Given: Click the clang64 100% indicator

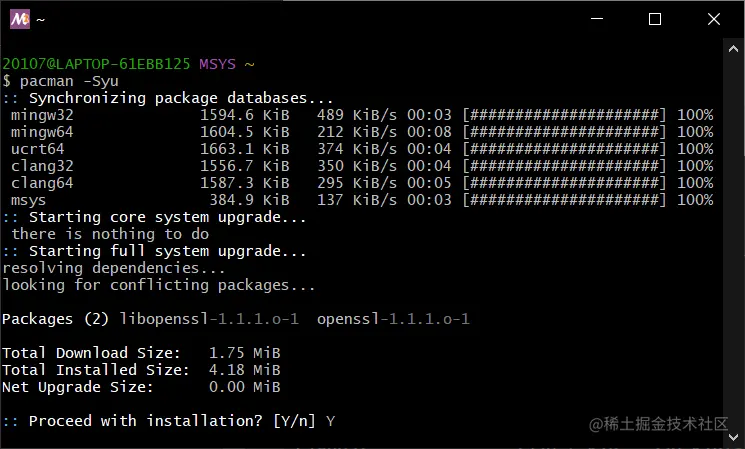Looking at the screenshot, I should pyautogui.click(x=695, y=183).
